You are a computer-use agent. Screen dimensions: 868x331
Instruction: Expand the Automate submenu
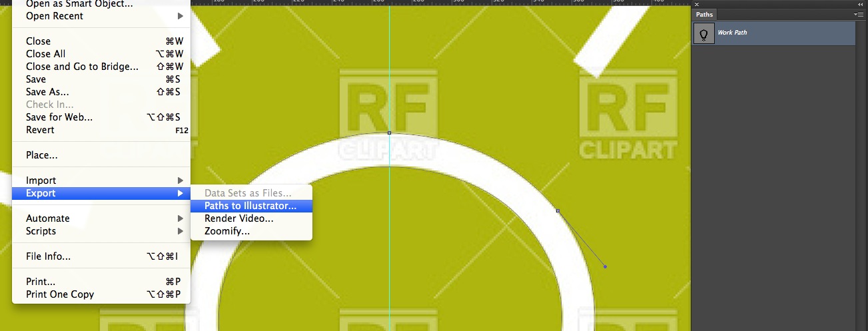[x=101, y=218]
